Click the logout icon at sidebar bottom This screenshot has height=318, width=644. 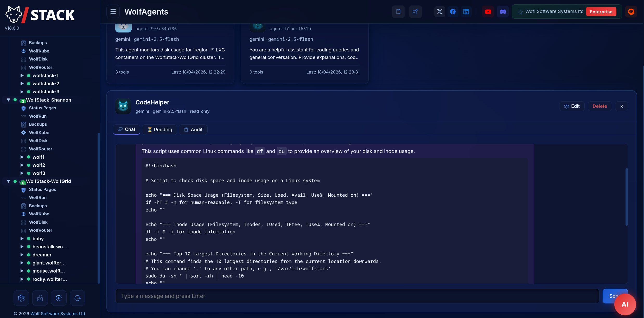(78, 298)
